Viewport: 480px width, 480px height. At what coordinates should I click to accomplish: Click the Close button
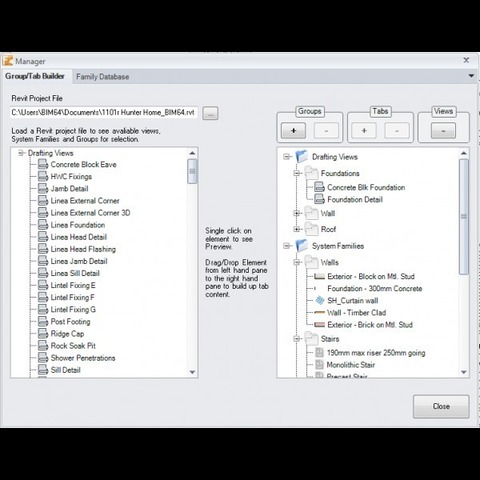[x=441, y=406]
